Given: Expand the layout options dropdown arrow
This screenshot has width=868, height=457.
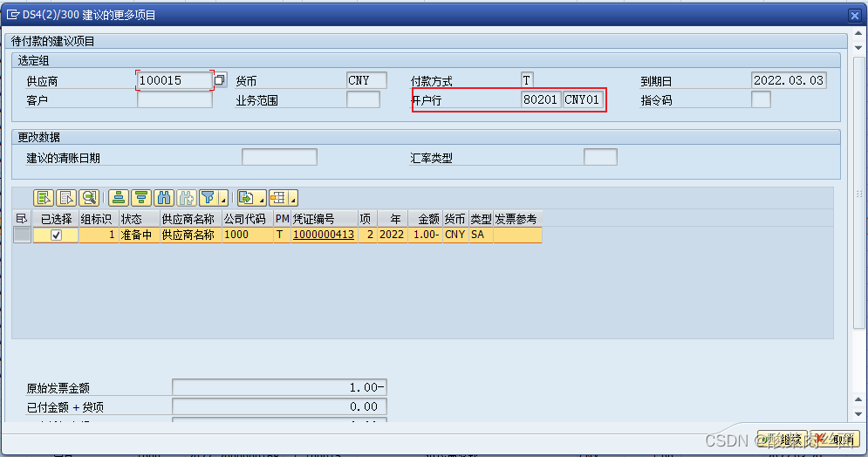Looking at the screenshot, I should 293,197.
